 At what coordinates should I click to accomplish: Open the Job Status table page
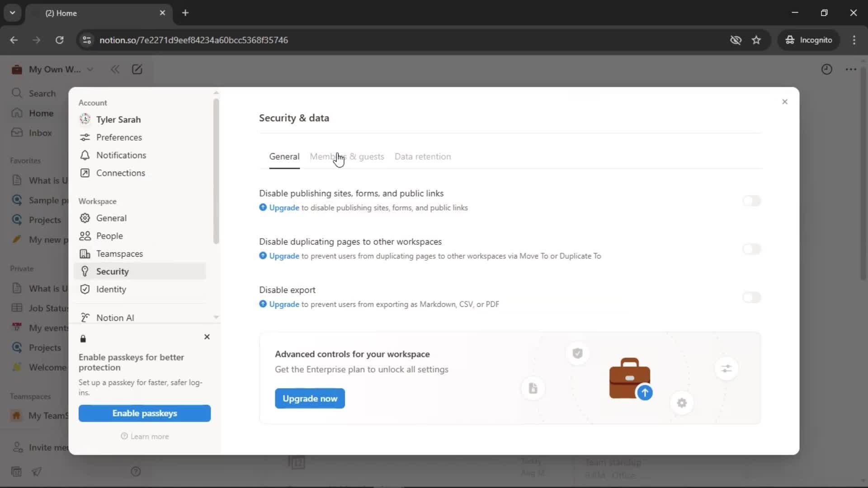pos(40,308)
